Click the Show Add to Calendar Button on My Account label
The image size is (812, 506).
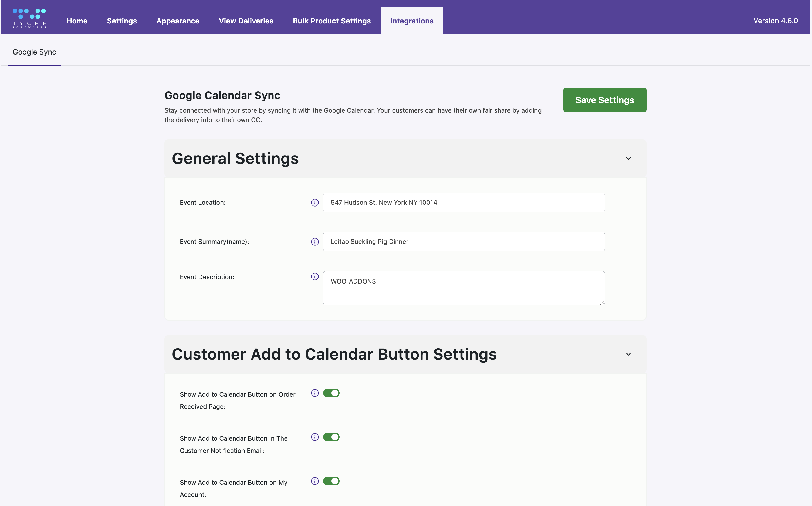point(234,488)
